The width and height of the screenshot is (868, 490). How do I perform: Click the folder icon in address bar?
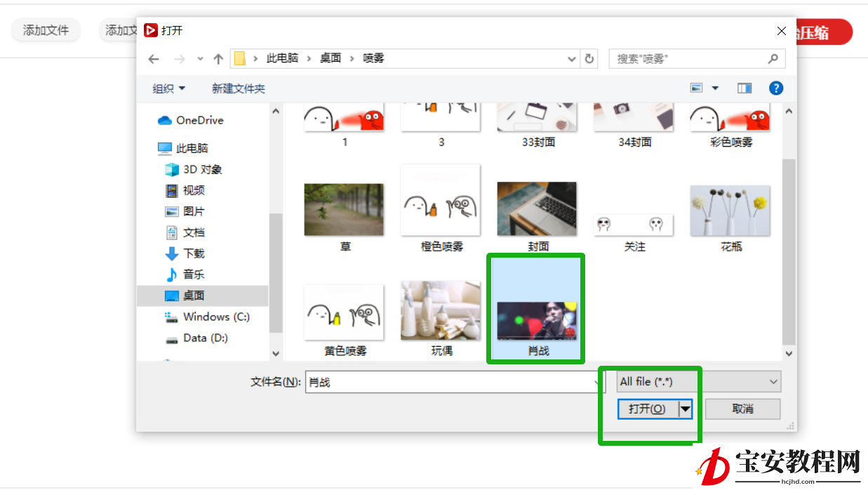pos(240,58)
